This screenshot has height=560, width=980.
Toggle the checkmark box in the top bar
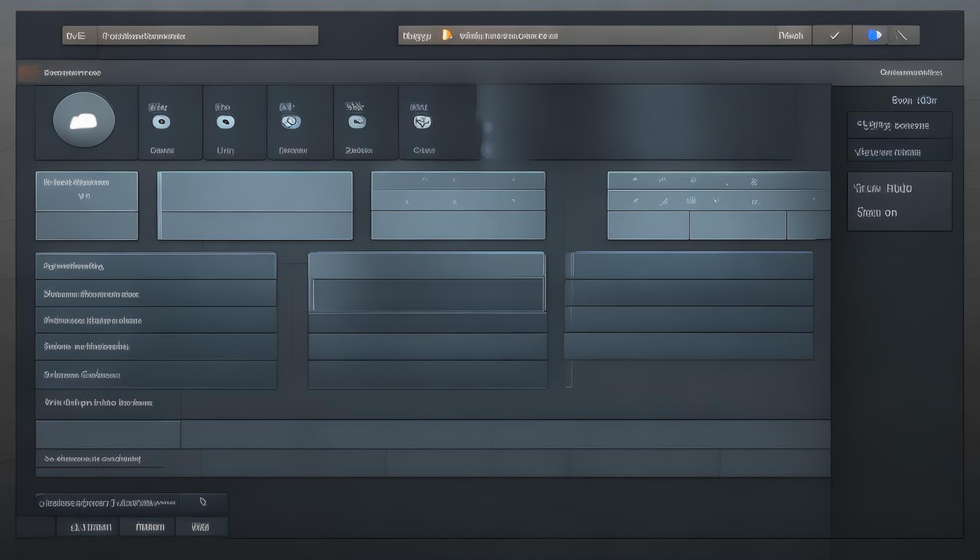834,35
